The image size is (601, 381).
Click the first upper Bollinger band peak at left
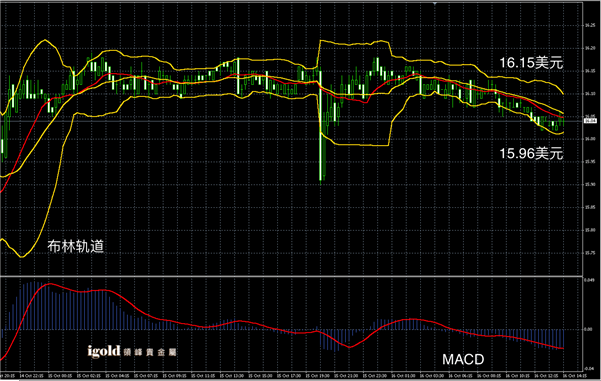click(x=45, y=40)
